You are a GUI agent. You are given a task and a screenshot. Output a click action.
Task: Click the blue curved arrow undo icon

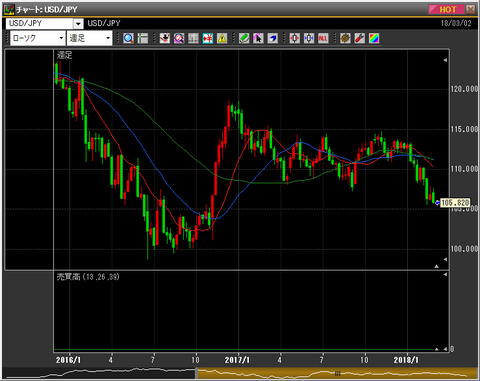[x=273, y=38]
